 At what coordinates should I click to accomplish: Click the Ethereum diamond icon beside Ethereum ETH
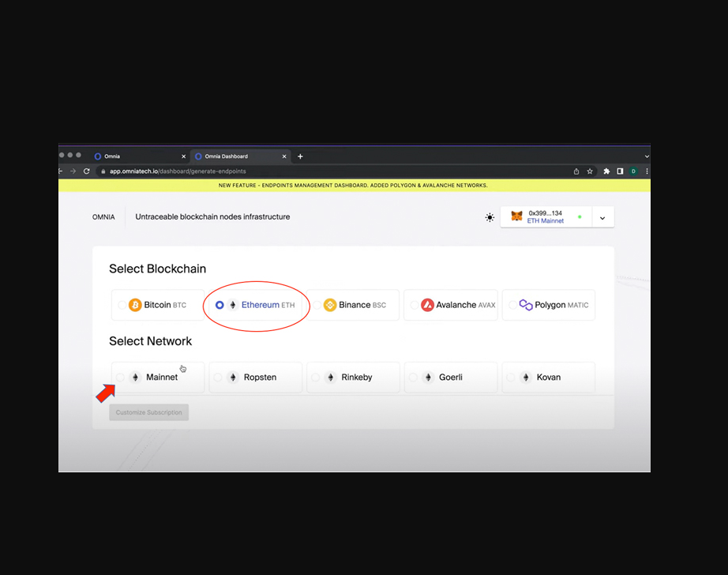233,305
